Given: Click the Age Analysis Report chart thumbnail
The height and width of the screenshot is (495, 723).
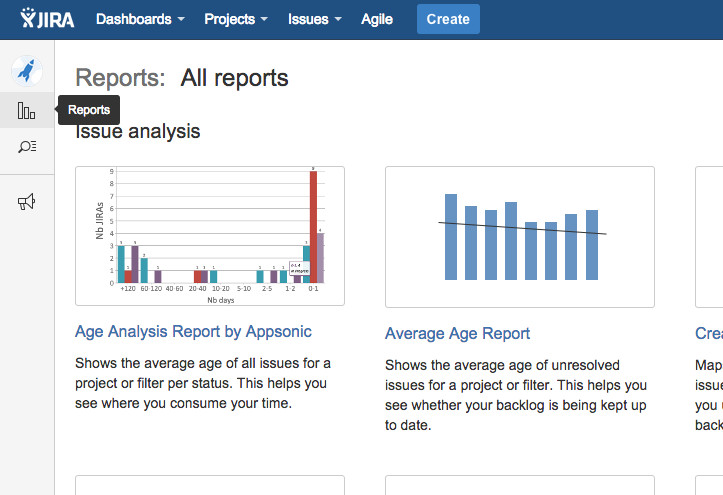Looking at the screenshot, I should [210, 236].
